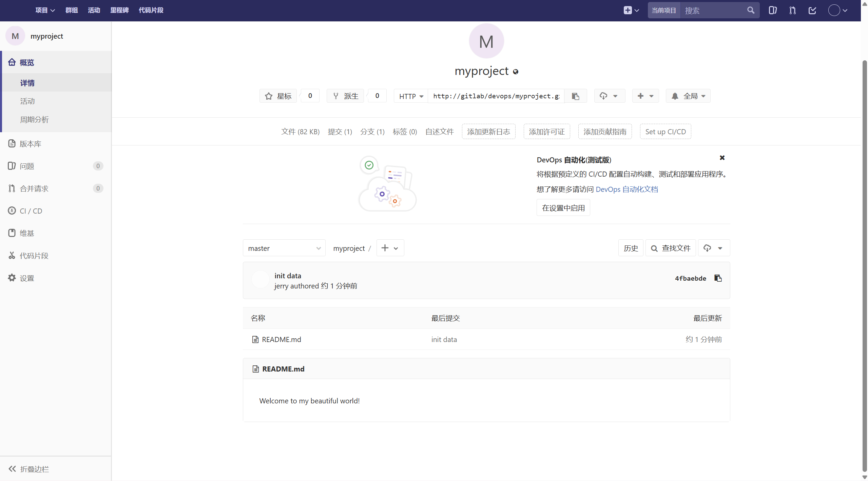Open the add-file plus dropdown in file tree
The image size is (868, 481).
pos(390,248)
